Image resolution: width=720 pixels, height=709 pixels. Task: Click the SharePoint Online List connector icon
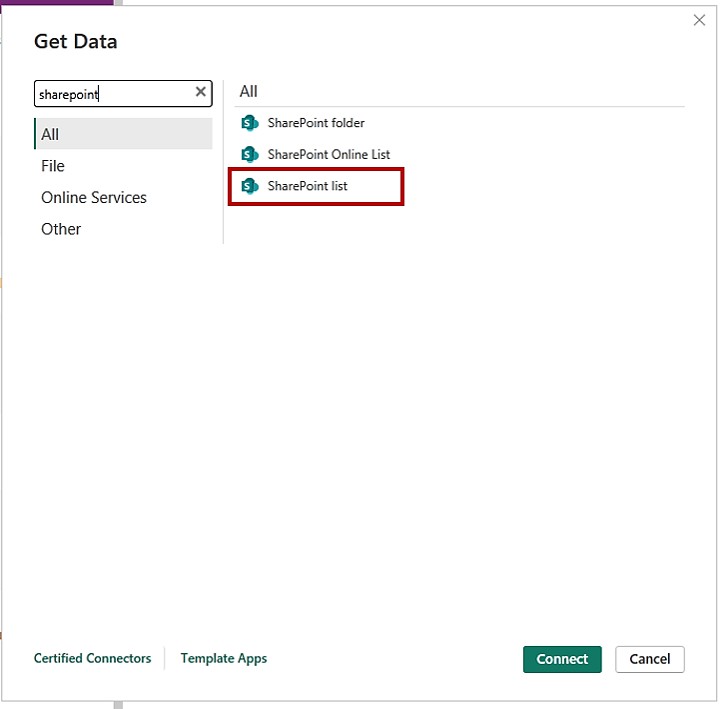(250, 155)
